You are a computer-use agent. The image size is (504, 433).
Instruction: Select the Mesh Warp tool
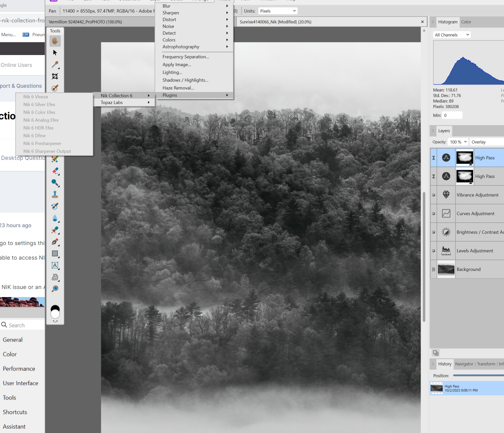tap(55, 277)
